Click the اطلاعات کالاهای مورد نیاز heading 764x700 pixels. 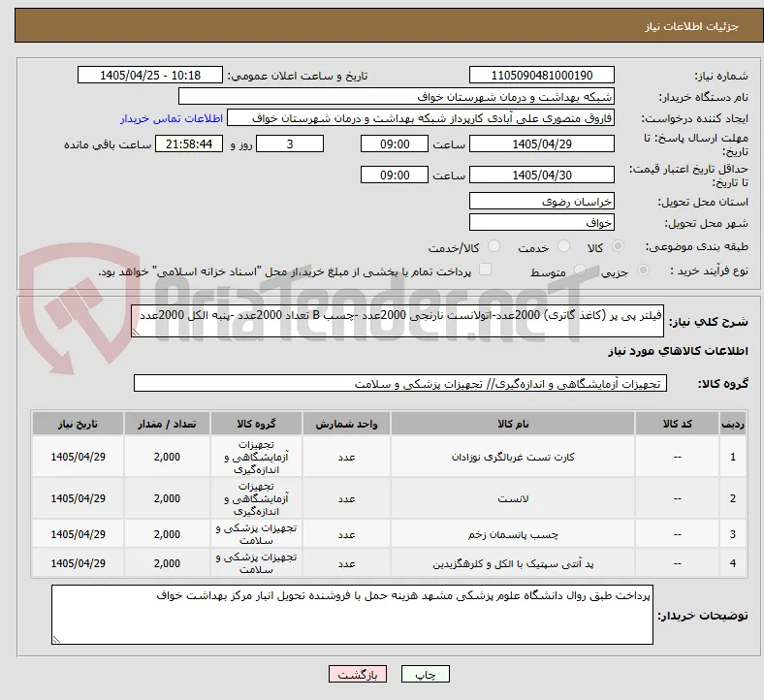coord(678,351)
